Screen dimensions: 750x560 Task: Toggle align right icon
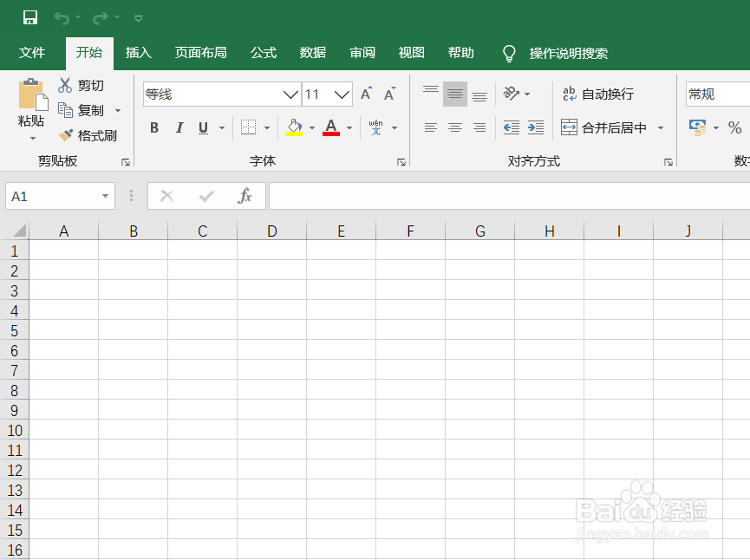479,127
